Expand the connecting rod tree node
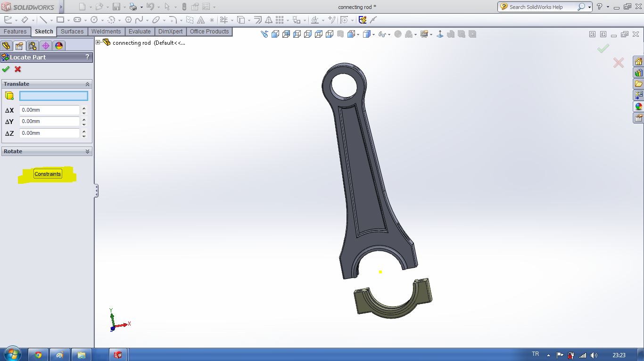This screenshot has width=644, height=361. (x=98, y=42)
